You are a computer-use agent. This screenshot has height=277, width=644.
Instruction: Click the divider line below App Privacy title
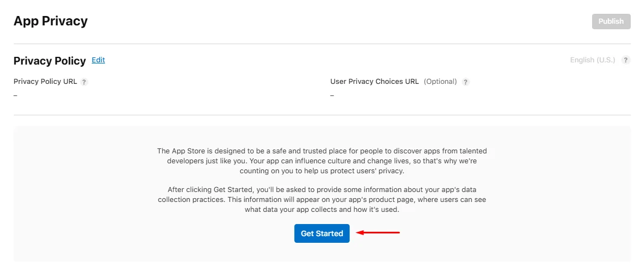click(x=322, y=44)
